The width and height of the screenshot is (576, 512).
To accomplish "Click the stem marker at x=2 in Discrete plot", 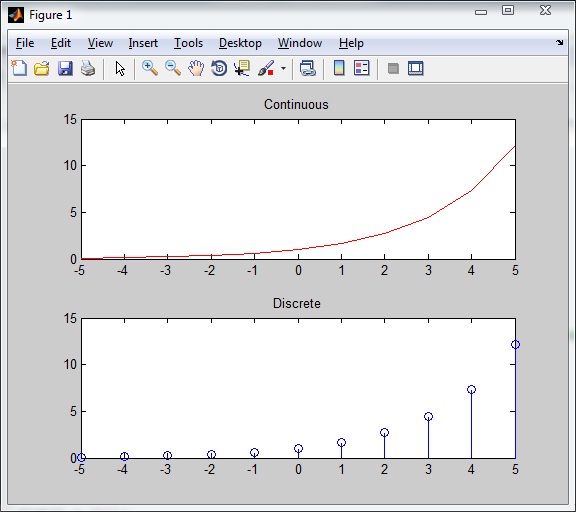I will pyautogui.click(x=384, y=432).
